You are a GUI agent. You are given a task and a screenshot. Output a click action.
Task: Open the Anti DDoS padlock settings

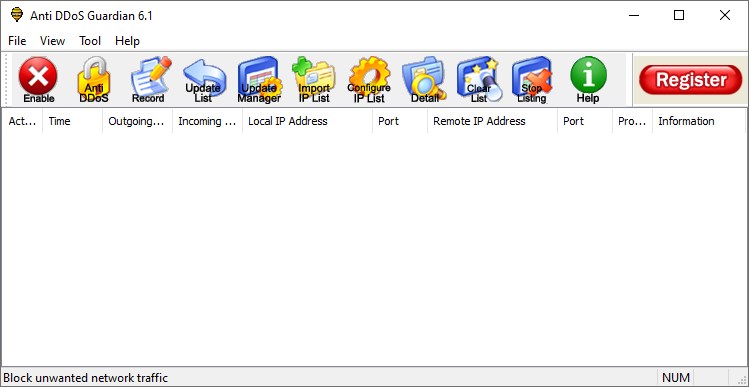(x=94, y=79)
